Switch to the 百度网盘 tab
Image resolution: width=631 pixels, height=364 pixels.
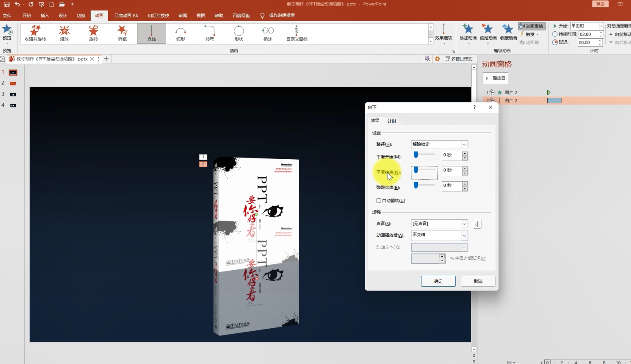[241, 15]
